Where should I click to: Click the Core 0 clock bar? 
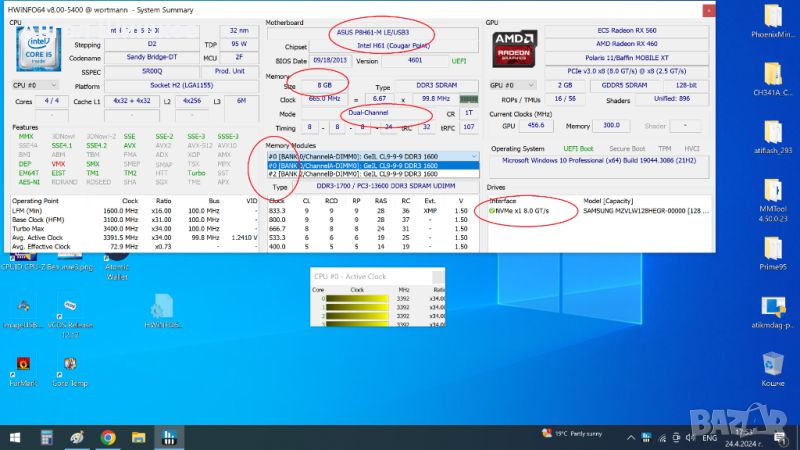[357, 298]
